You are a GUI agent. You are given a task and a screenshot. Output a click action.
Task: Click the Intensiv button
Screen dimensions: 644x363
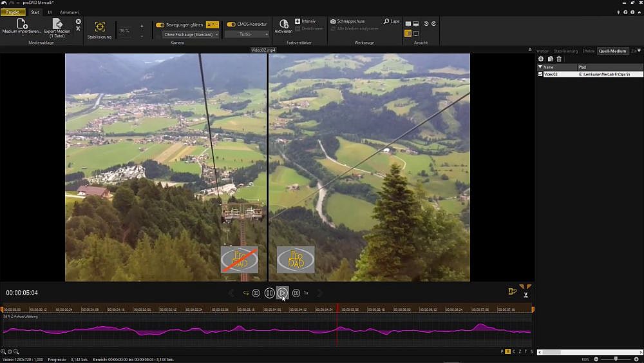[x=305, y=21]
